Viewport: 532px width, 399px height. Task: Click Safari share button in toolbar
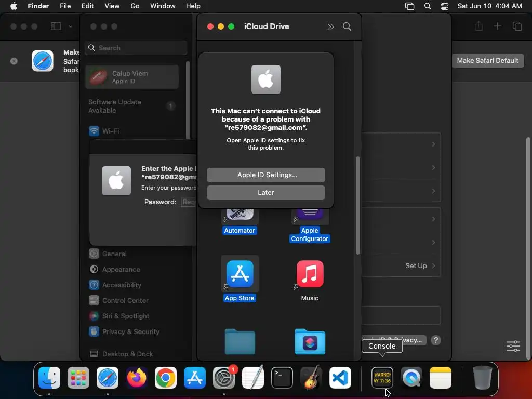click(478, 26)
